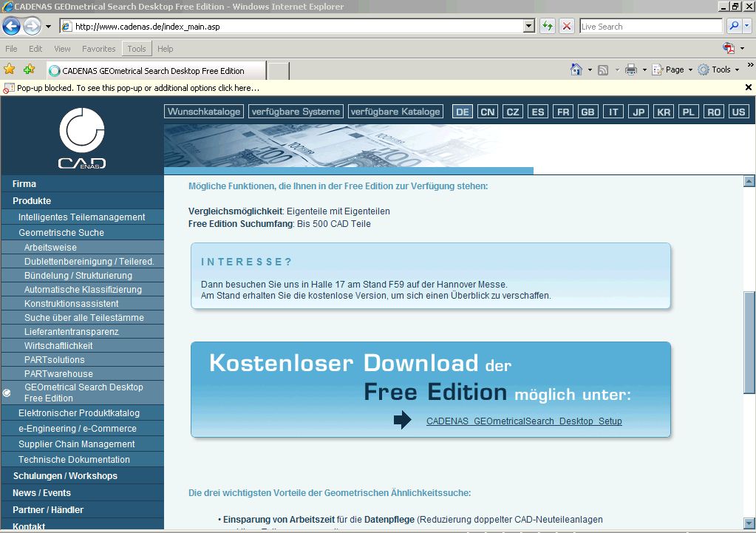The width and height of the screenshot is (756, 533).
Task: Switch language to GB
Action: click(x=588, y=112)
